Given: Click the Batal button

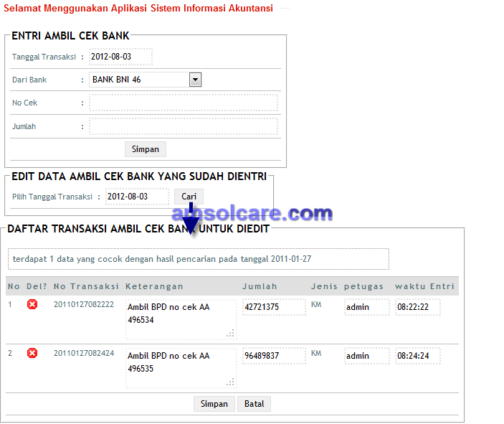Looking at the screenshot, I should tap(254, 404).
